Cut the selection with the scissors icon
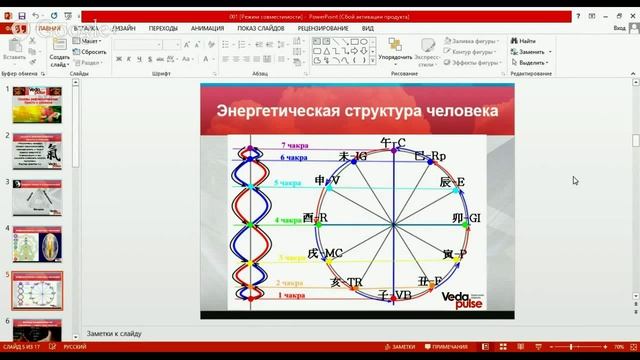Image resolution: width=640 pixels, height=360 pixels. (32, 41)
